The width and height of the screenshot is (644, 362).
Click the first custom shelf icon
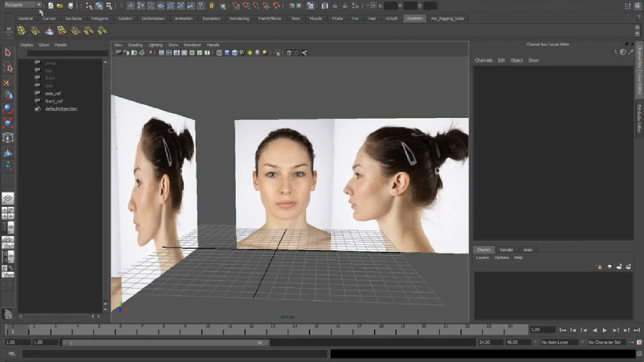[x=22, y=31]
